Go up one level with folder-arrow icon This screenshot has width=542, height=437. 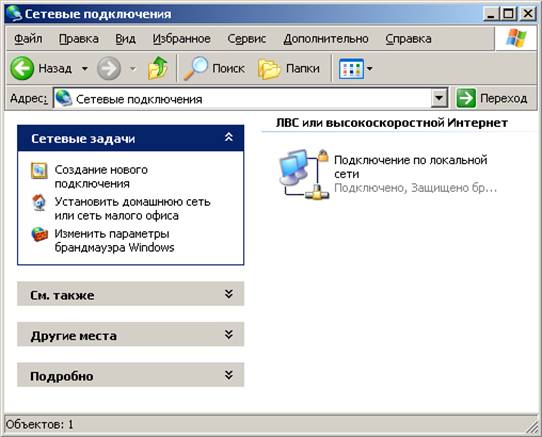tap(158, 68)
